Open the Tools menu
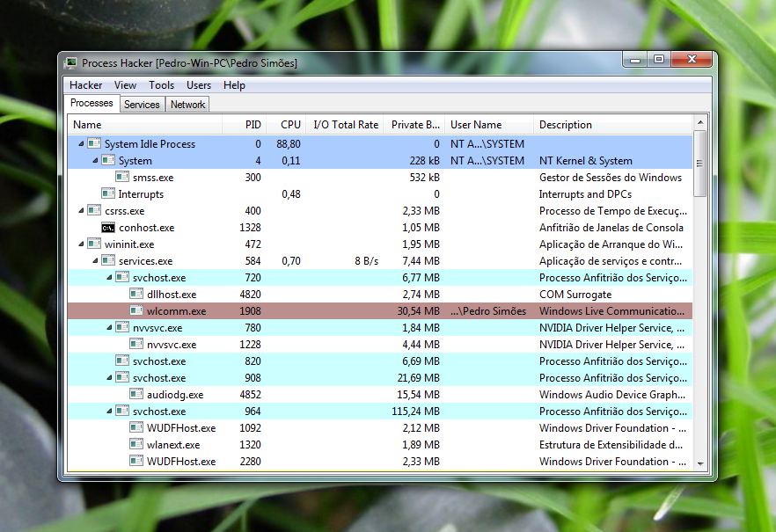Image resolution: width=776 pixels, height=532 pixels. pyautogui.click(x=161, y=85)
